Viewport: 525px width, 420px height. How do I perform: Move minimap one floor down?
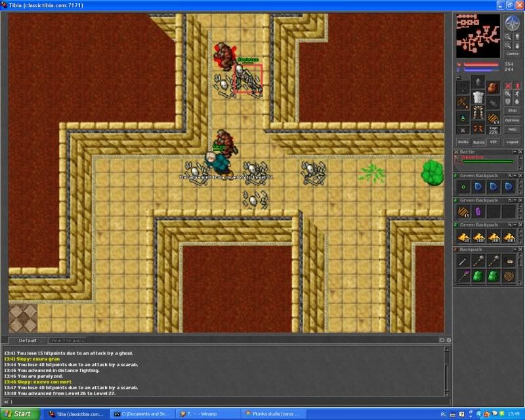[516, 45]
